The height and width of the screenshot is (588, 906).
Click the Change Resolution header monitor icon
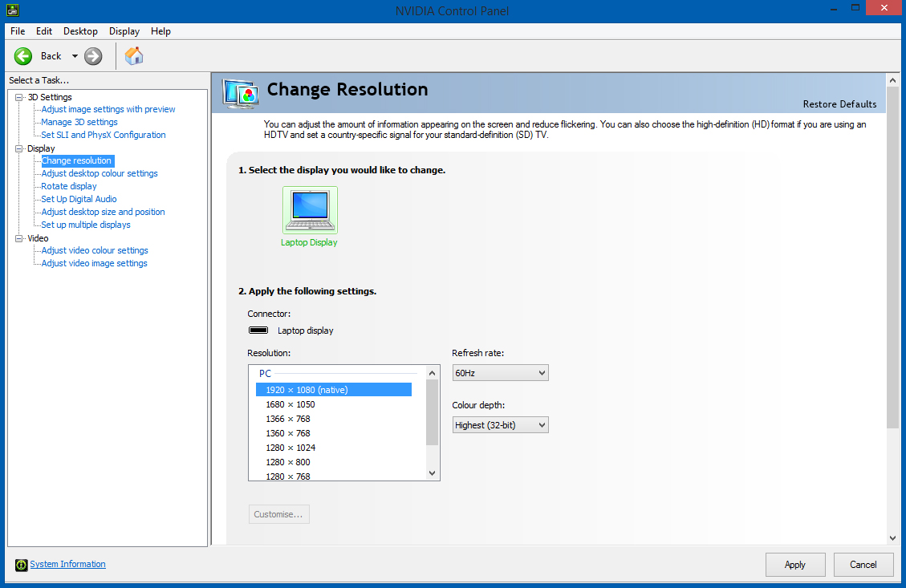click(x=241, y=94)
